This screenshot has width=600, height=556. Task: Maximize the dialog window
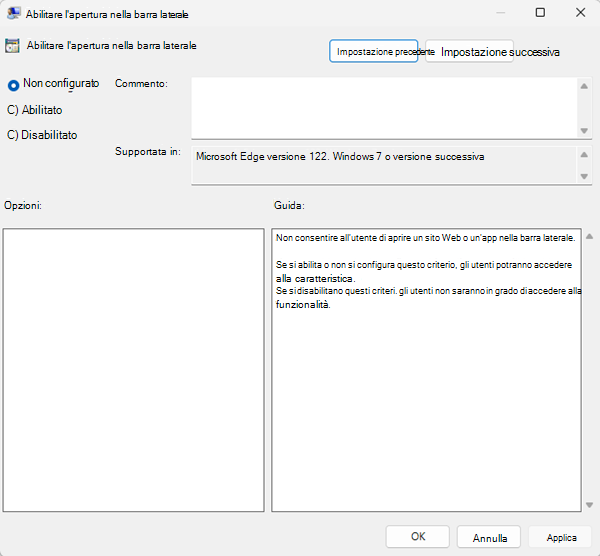(x=540, y=13)
